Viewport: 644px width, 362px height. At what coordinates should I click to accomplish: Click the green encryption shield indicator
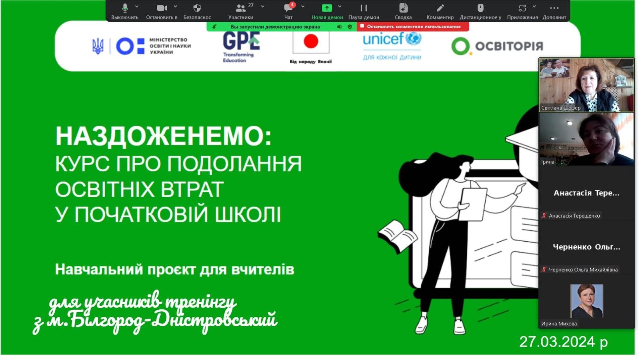tap(350, 27)
